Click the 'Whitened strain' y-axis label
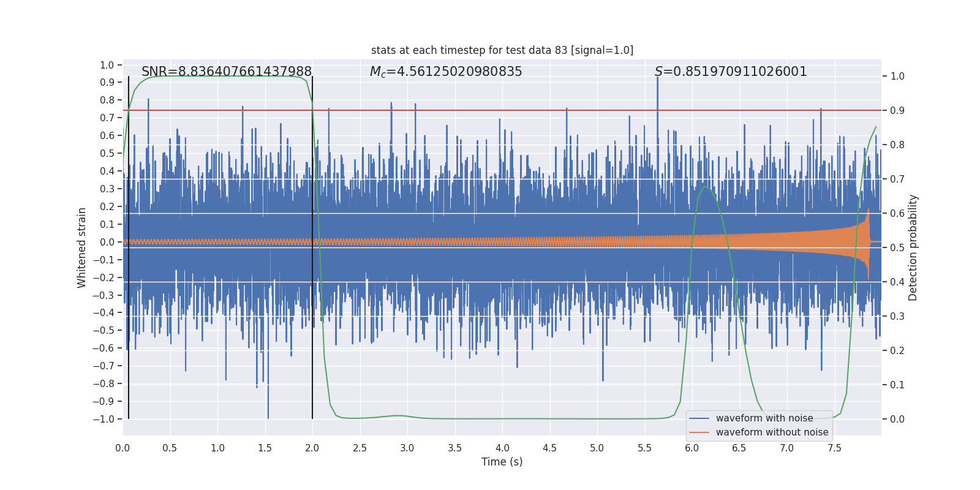The width and height of the screenshot is (980, 490). 82,247
